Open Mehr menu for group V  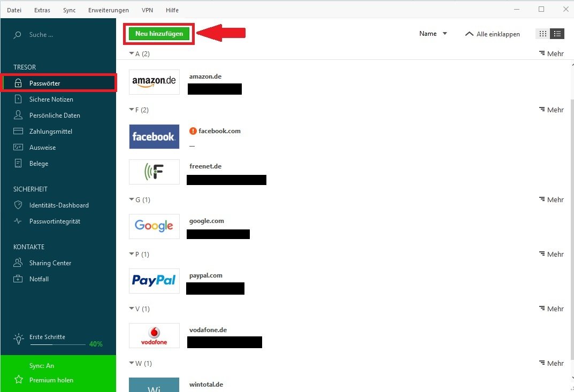[x=552, y=309]
